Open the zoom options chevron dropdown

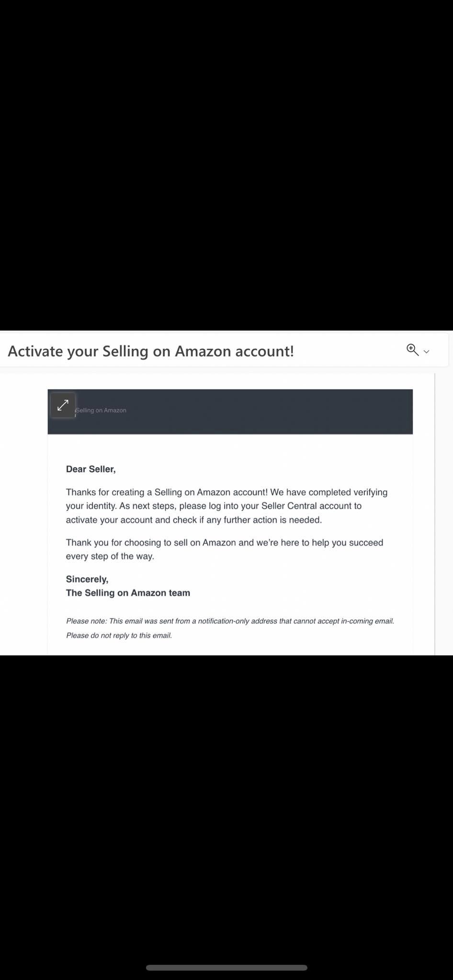tap(427, 352)
